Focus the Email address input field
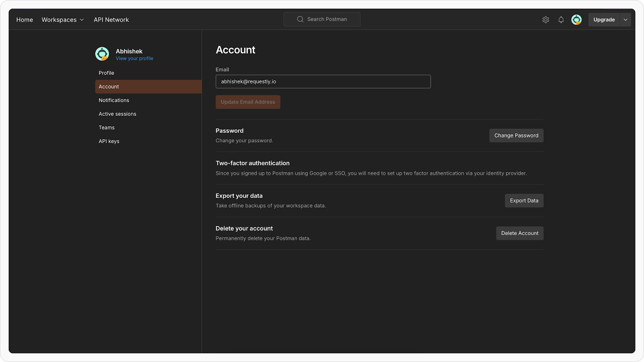This screenshot has width=644, height=362. coord(323,82)
